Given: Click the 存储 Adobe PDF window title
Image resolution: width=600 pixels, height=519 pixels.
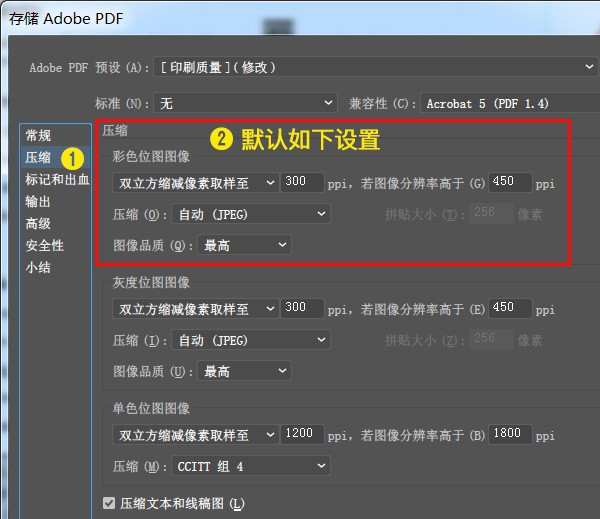Looking at the screenshot, I should 66,18.
